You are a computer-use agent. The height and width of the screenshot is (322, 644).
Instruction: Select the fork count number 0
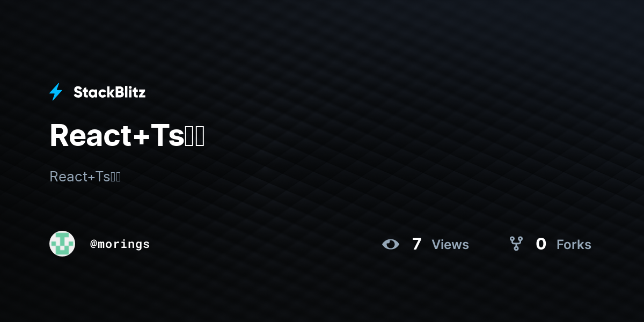[541, 244]
